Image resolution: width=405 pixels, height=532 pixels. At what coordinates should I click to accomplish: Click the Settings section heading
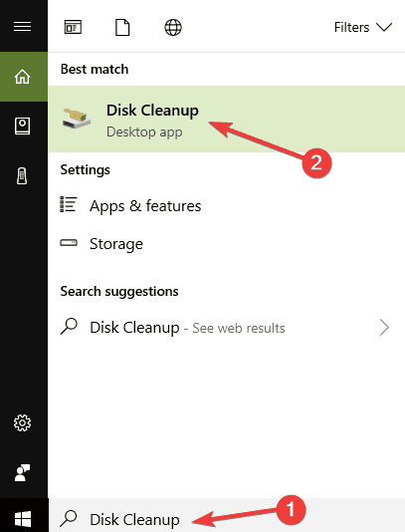click(85, 169)
